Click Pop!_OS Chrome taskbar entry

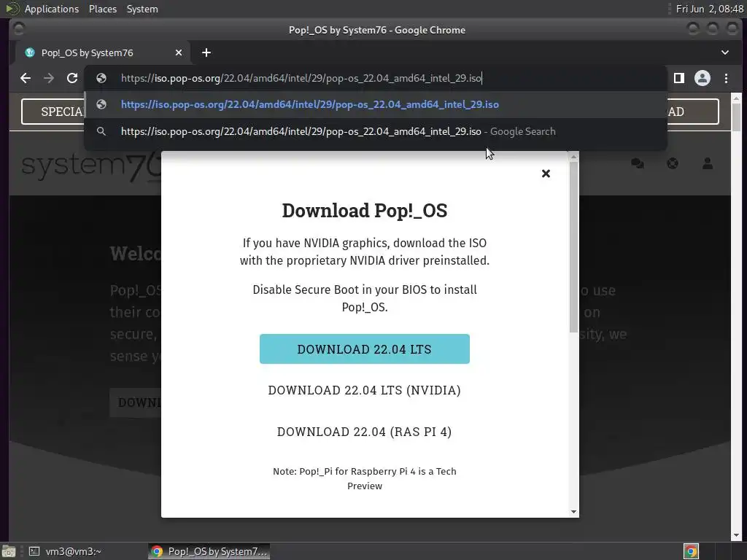coord(209,551)
